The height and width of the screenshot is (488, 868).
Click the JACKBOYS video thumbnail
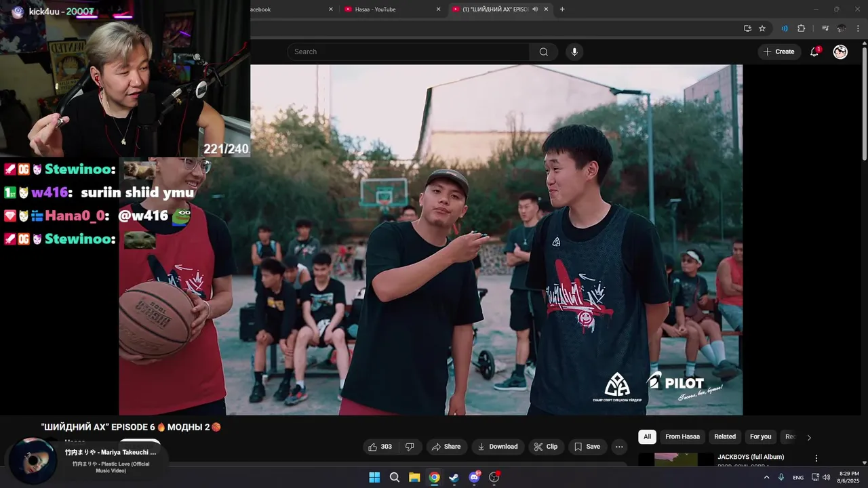coord(675,460)
